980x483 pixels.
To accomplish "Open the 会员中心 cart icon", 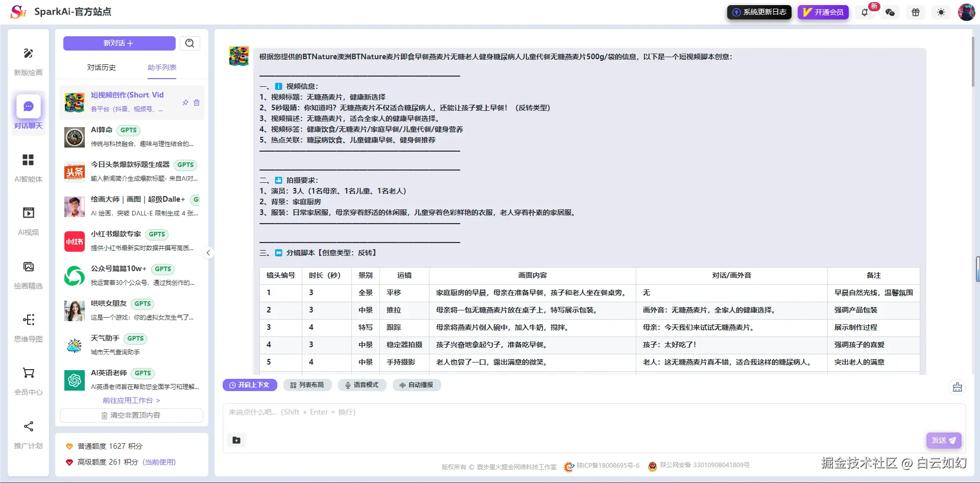I will coord(29,373).
